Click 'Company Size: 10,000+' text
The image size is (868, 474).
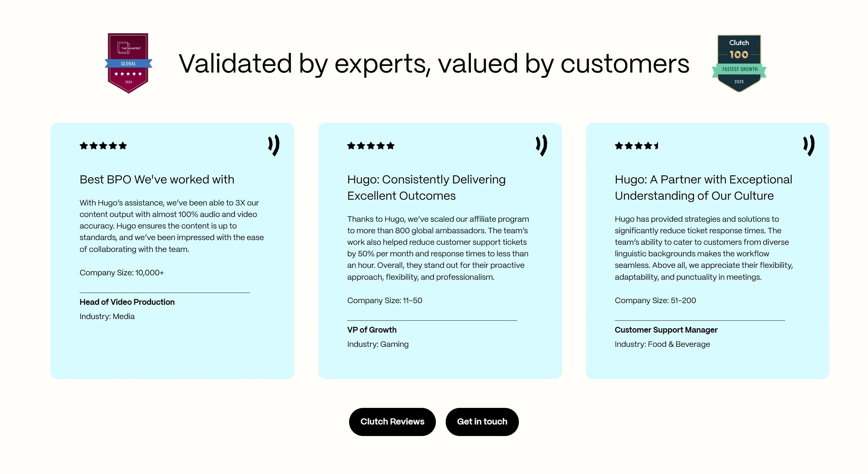121,273
